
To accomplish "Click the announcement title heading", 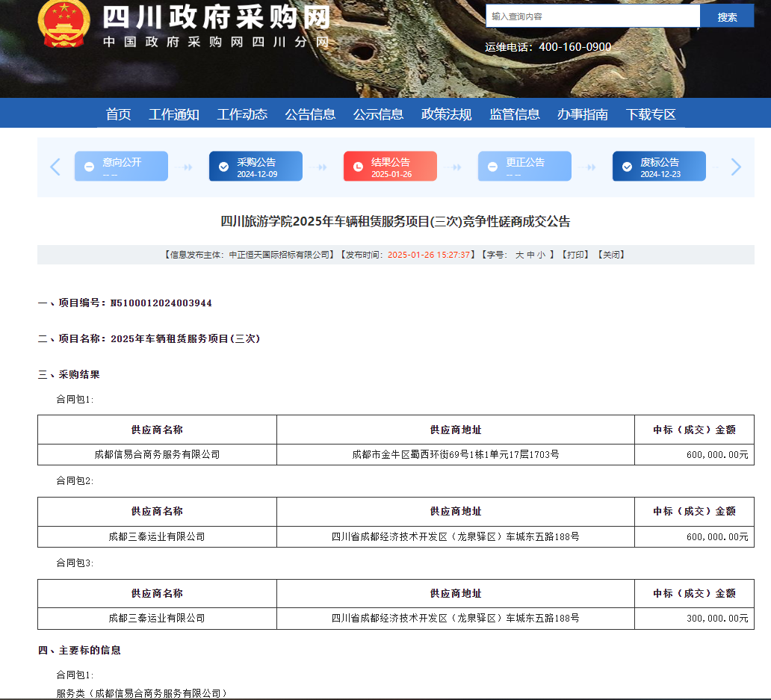I will pyautogui.click(x=395, y=221).
